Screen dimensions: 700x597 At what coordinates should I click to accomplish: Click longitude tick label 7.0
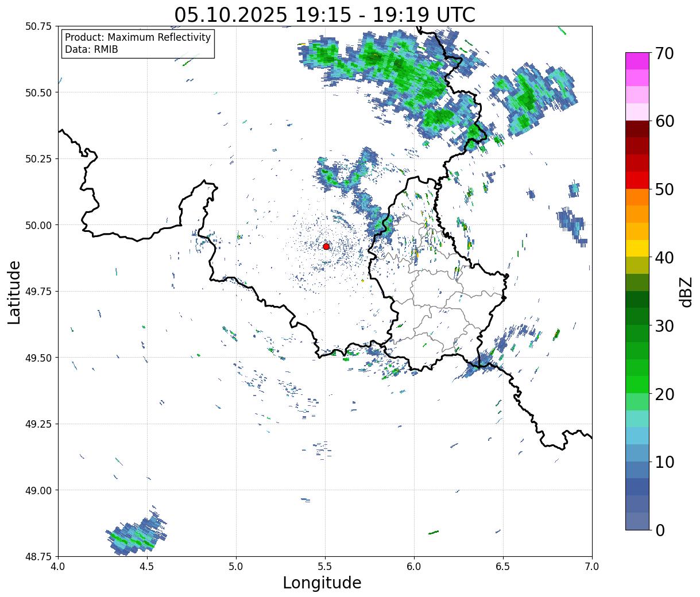point(592,567)
